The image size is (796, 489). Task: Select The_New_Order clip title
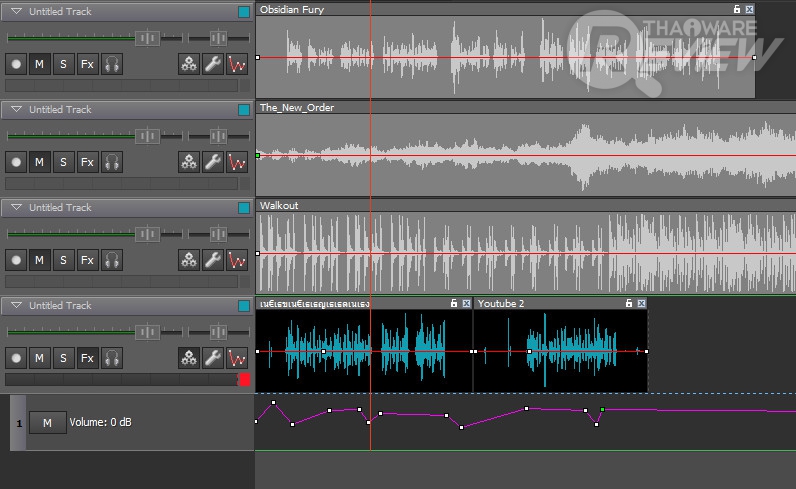coord(297,107)
